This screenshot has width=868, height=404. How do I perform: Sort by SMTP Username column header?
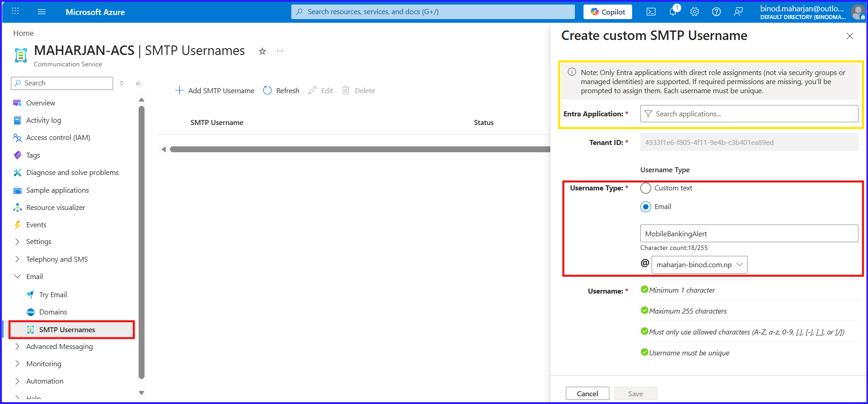click(x=217, y=123)
